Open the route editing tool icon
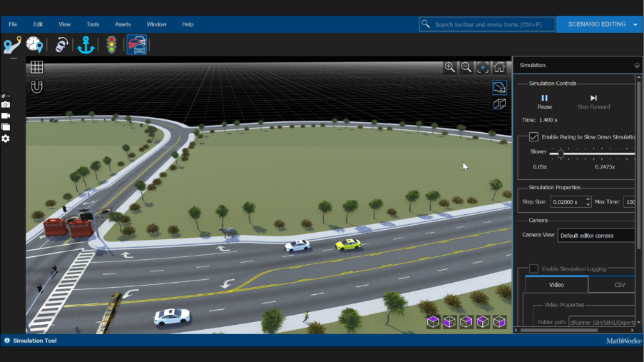644x362 pixels. [12, 45]
